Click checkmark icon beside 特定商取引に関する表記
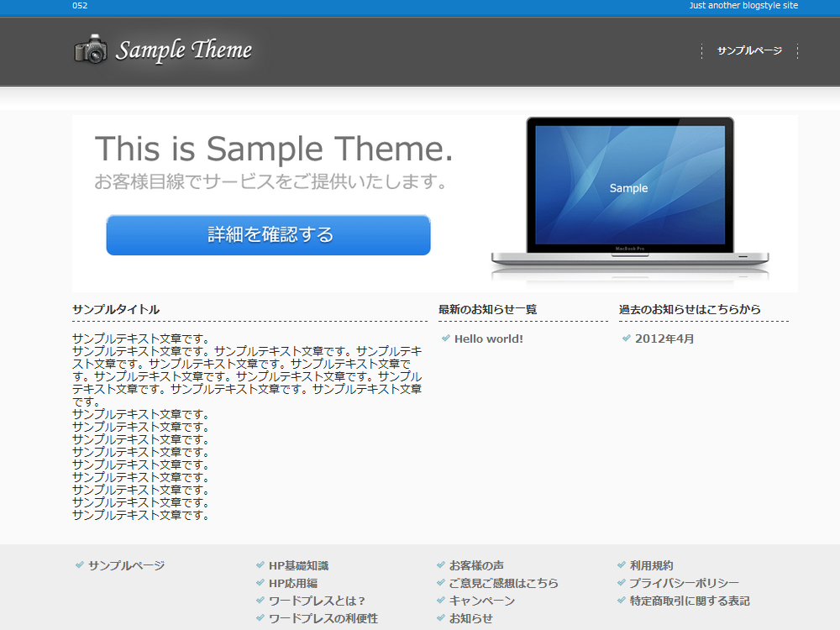 click(622, 600)
